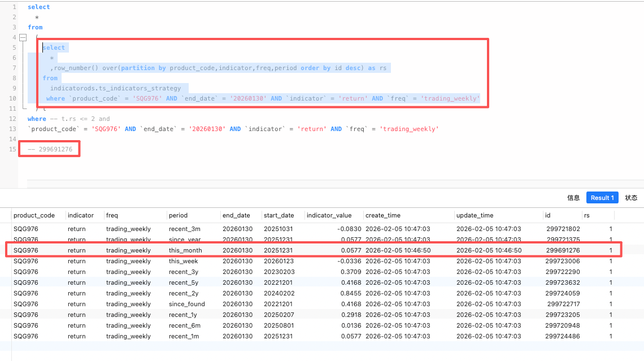Click indicator value 0.8455 cell
Image resolution: width=644 pixels, height=361 pixels.
click(x=346, y=293)
